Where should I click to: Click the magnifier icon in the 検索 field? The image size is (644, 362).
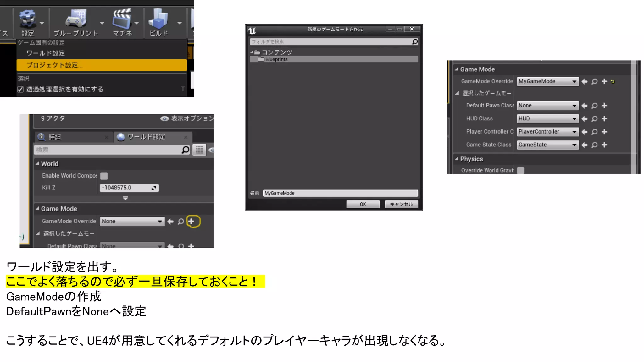(x=186, y=150)
